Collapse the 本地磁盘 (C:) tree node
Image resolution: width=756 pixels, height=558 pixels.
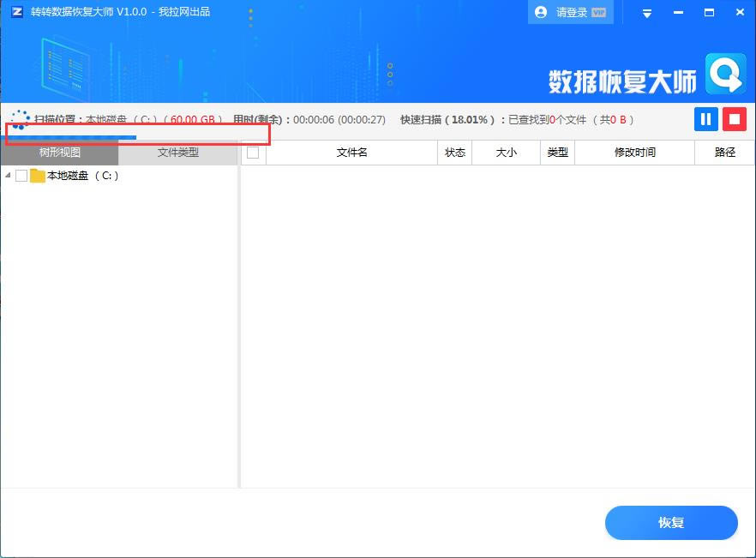(8, 176)
